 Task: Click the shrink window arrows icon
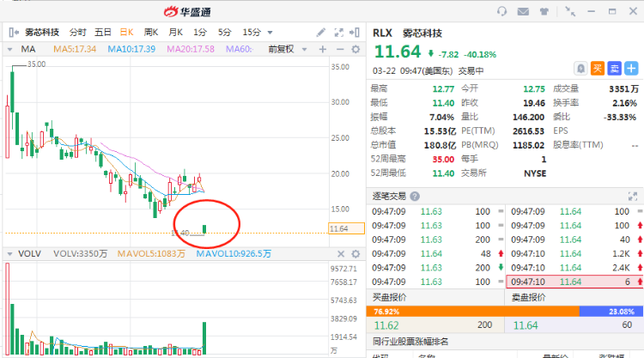[570, 11]
